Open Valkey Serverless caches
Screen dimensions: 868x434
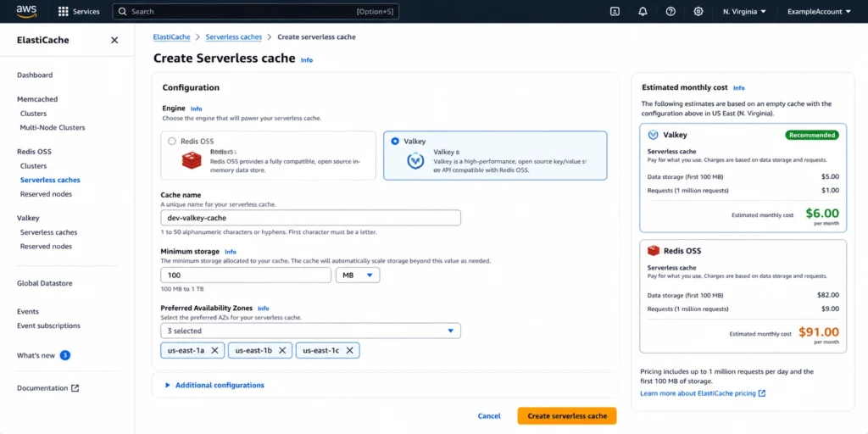(x=48, y=232)
